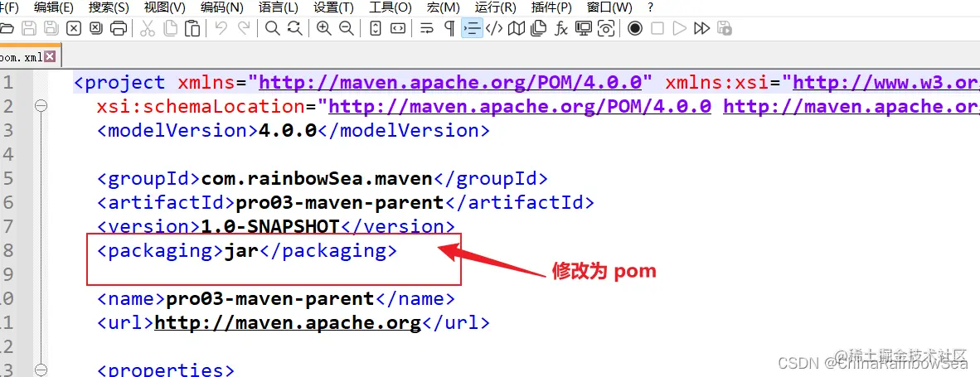
Task: Place cursor in modelVersion value 4.0.0
Action: (288, 130)
